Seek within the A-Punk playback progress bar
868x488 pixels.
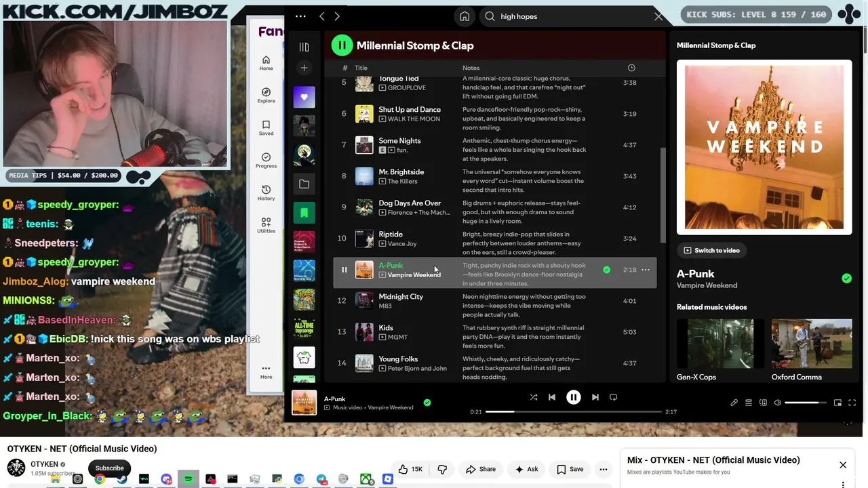[574, 411]
